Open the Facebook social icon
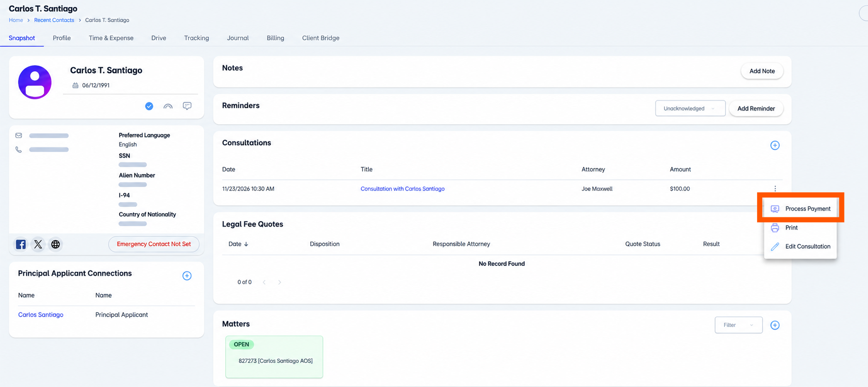The height and width of the screenshot is (387, 868). coord(21,244)
